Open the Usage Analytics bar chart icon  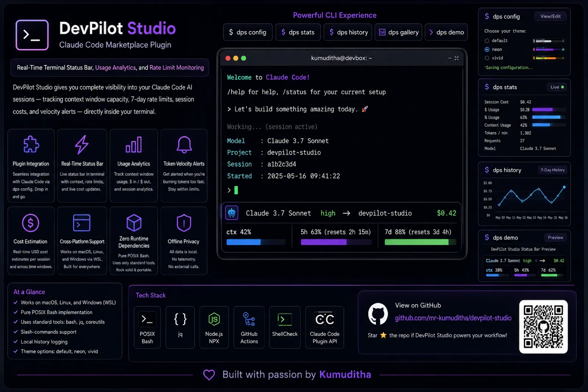pyautogui.click(x=133, y=145)
